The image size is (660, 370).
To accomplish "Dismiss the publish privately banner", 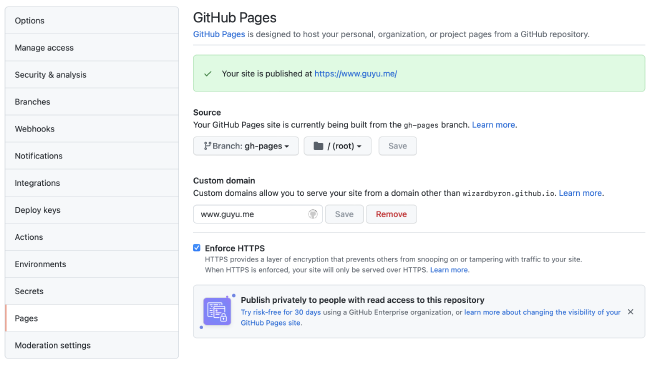I will tap(630, 312).
